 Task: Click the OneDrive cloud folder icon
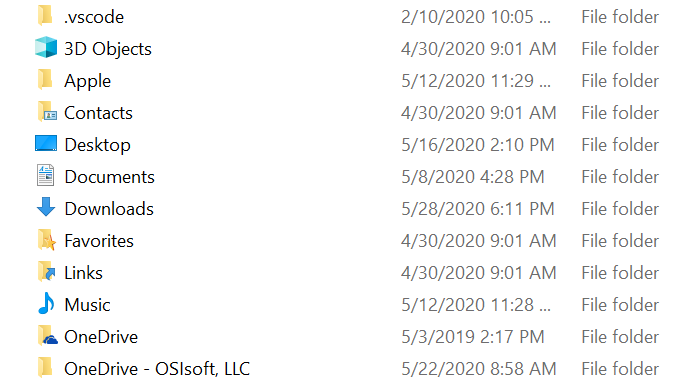[x=47, y=336]
